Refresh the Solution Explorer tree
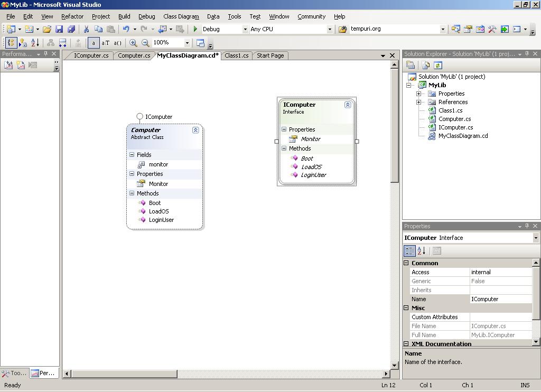The height and width of the screenshot is (392, 541). tap(438, 65)
